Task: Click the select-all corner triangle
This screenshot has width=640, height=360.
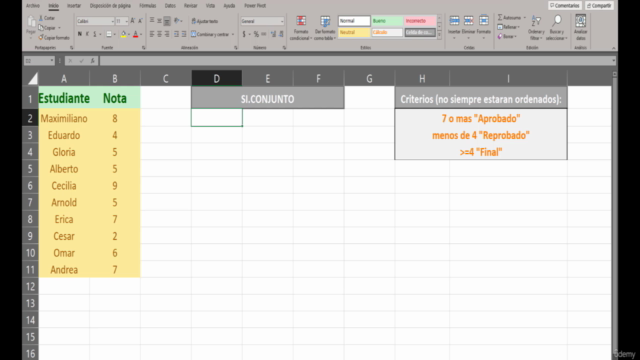Action: [x=33, y=78]
